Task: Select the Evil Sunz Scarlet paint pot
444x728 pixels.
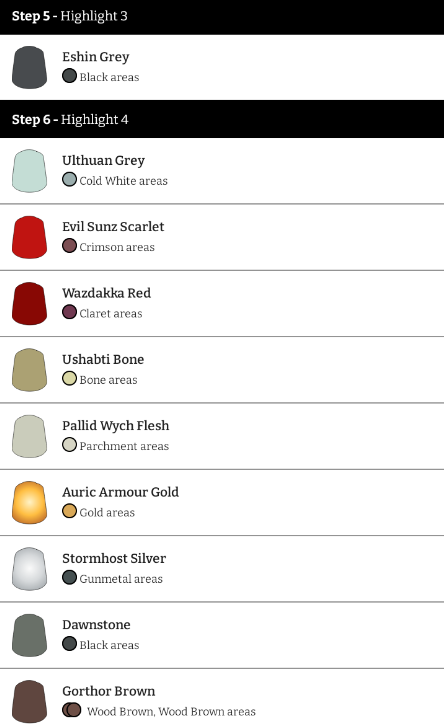Action: click(x=29, y=237)
